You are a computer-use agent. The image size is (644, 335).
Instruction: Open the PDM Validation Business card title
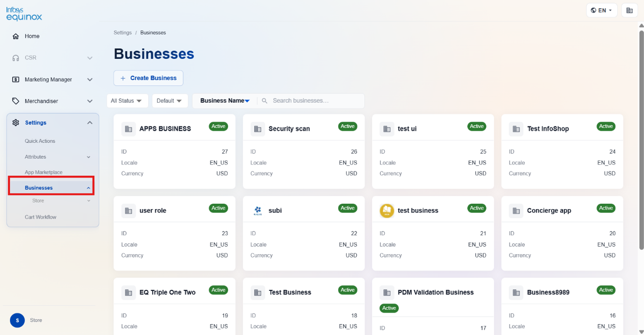(x=435, y=293)
